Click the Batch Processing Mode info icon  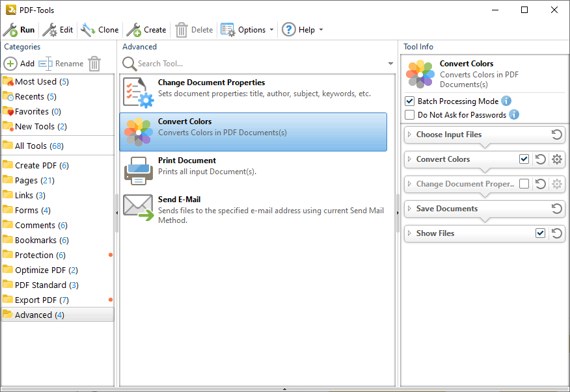(x=506, y=101)
